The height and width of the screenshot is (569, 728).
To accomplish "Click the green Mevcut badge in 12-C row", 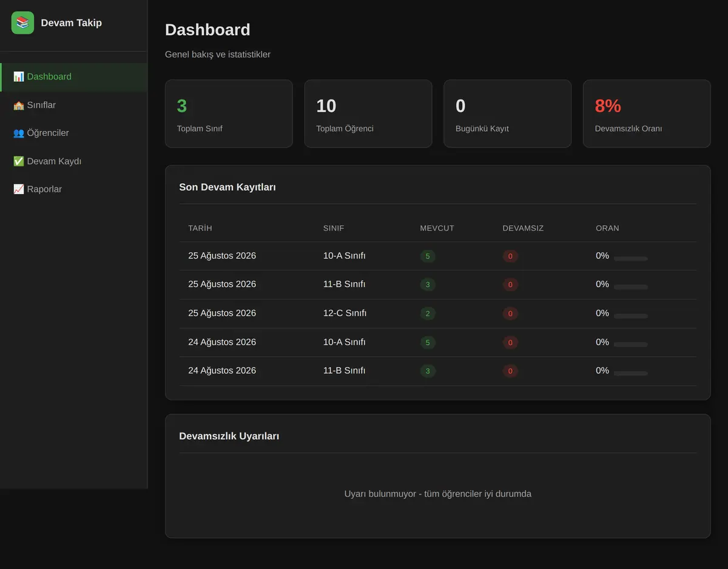I will pyautogui.click(x=428, y=314).
